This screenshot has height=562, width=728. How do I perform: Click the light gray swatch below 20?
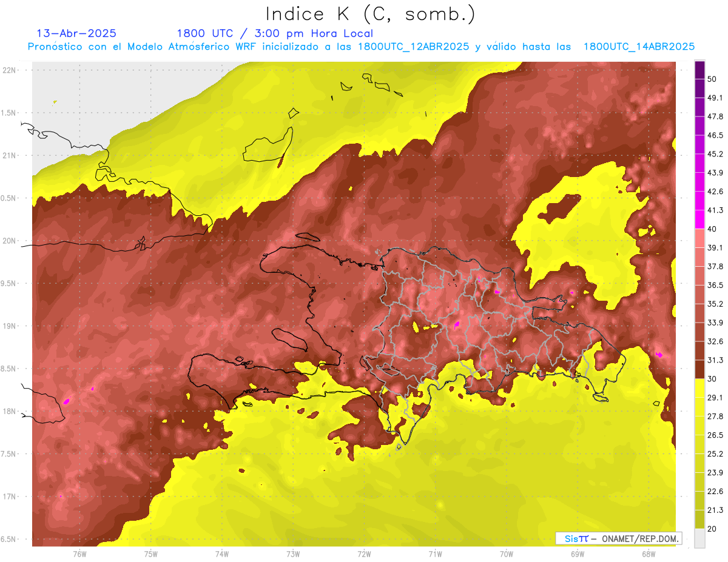click(699, 538)
